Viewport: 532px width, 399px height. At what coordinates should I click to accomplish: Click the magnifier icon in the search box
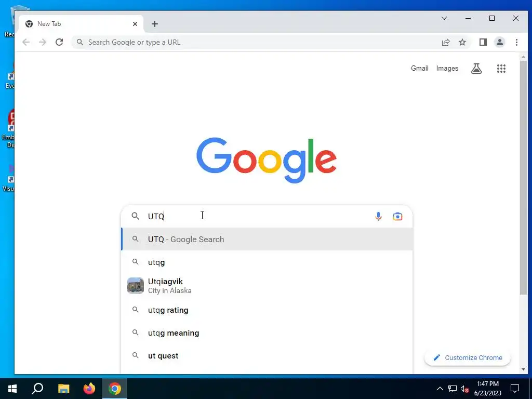point(136,216)
